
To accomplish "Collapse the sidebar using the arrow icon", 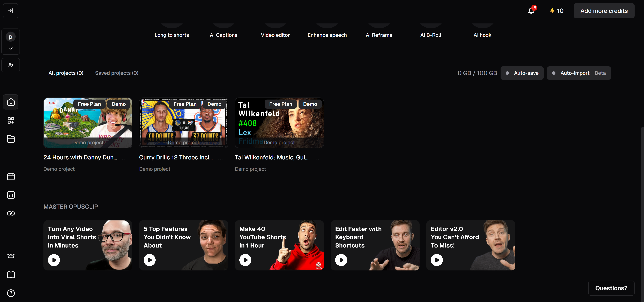I will point(10,11).
